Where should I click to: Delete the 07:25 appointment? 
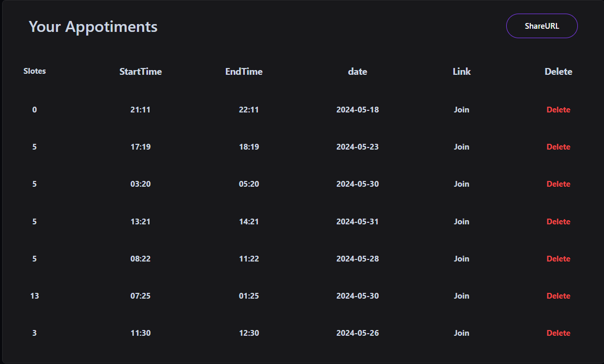(x=558, y=296)
